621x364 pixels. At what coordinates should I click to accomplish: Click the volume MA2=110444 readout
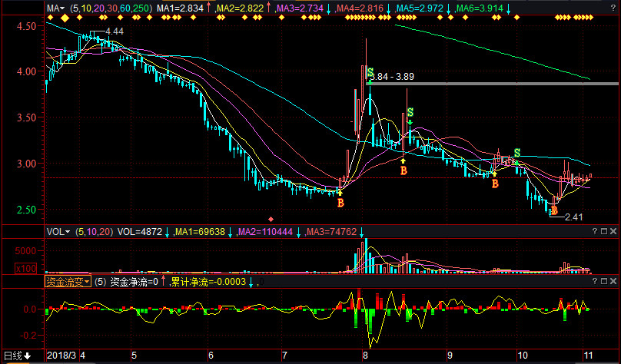tap(264, 232)
